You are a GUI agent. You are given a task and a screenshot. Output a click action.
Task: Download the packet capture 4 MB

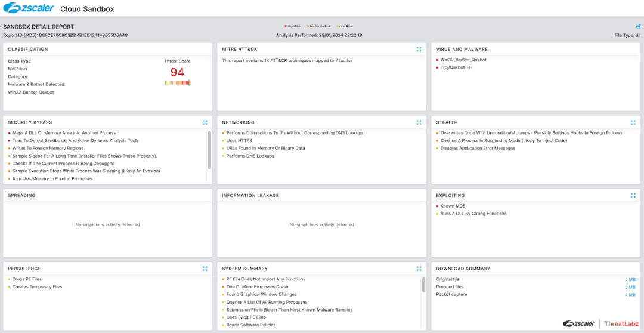[630, 295]
